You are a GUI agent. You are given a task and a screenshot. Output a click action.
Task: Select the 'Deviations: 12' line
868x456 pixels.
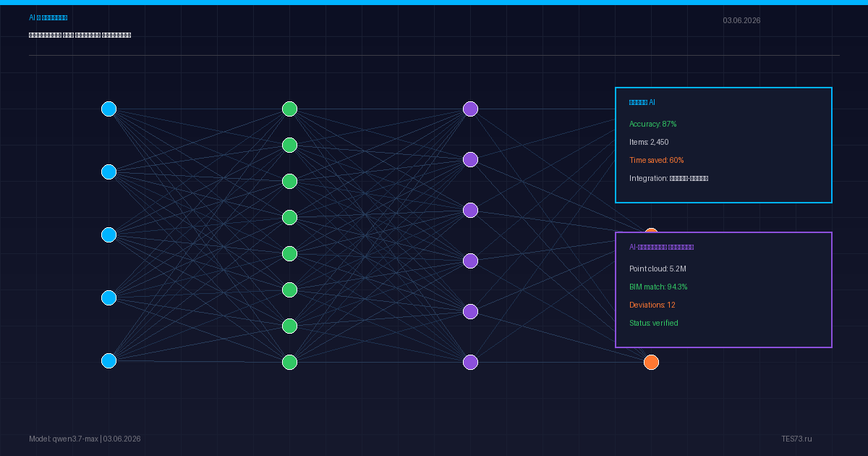(x=652, y=305)
